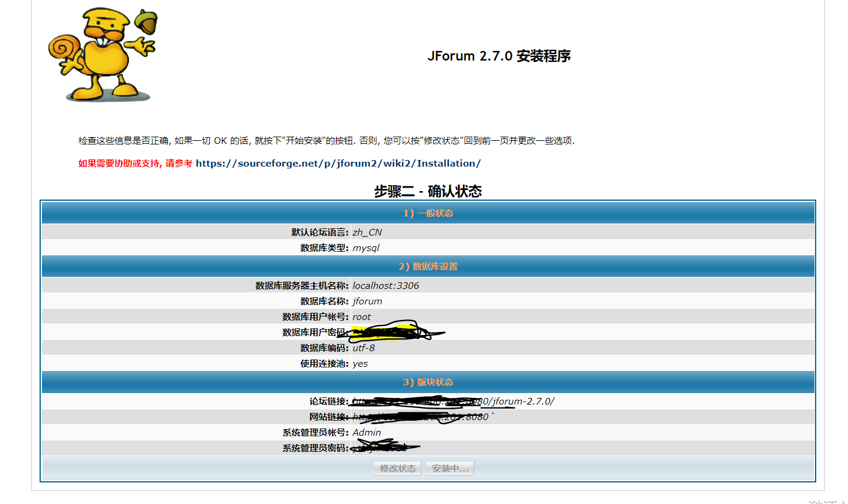Click the 2) 数据库设置 section header
Image resolution: width=848 pixels, height=504 pixels.
coord(428,267)
